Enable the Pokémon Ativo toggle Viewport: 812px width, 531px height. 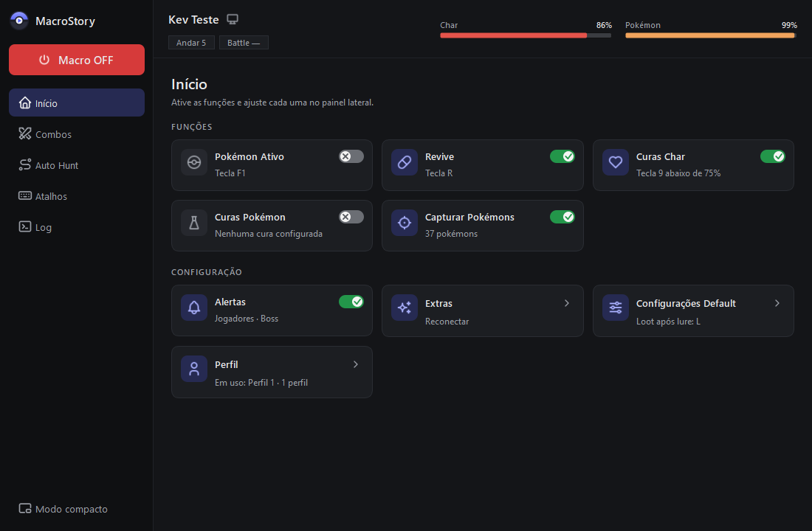pos(351,156)
